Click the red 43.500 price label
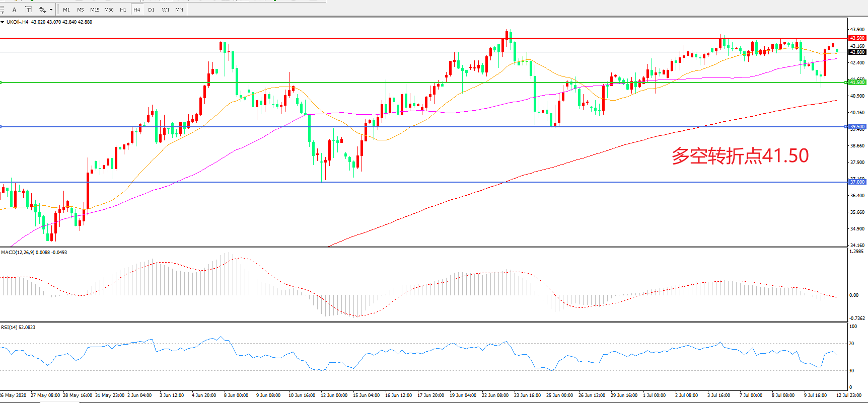Image resolution: width=868 pixels, height=403 pixels. point(857,38)
